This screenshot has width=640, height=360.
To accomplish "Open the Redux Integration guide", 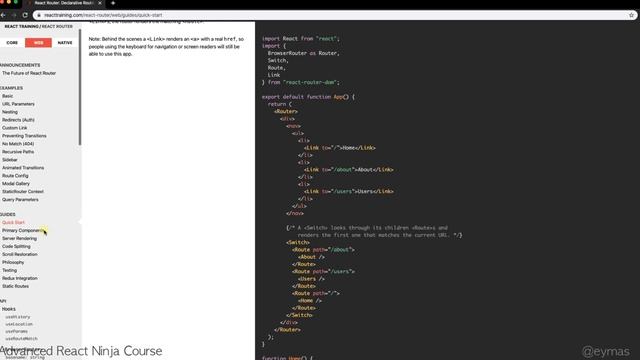I will click(x=20, y=278).
